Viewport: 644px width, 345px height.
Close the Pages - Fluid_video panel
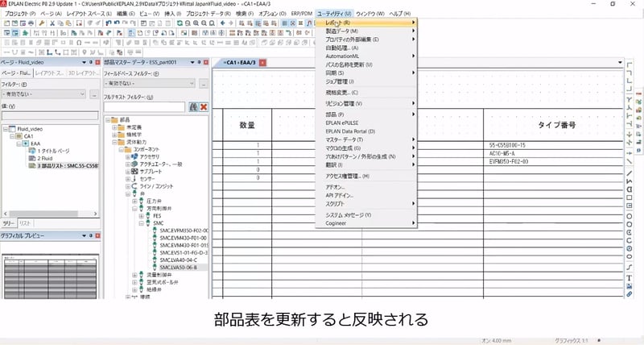point(97,63)
